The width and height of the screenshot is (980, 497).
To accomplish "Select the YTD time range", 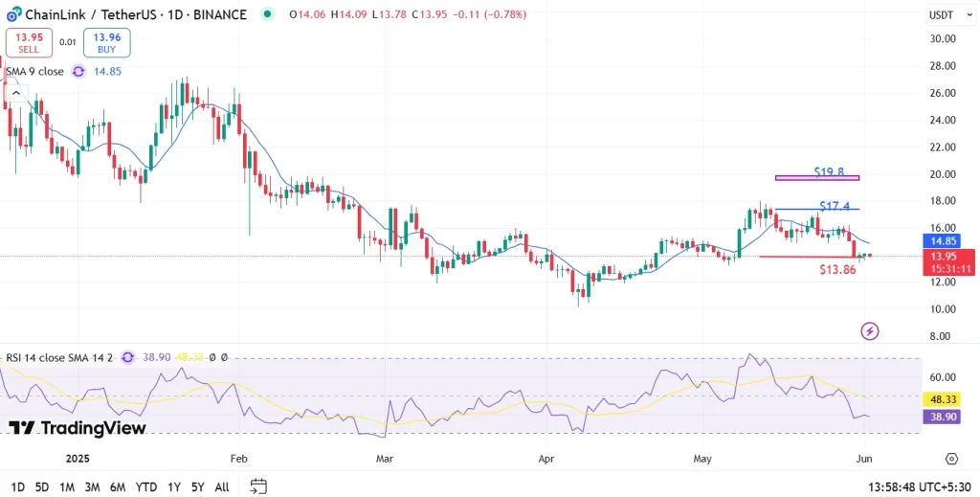I will pyautogui.click(x=146, y=487).
